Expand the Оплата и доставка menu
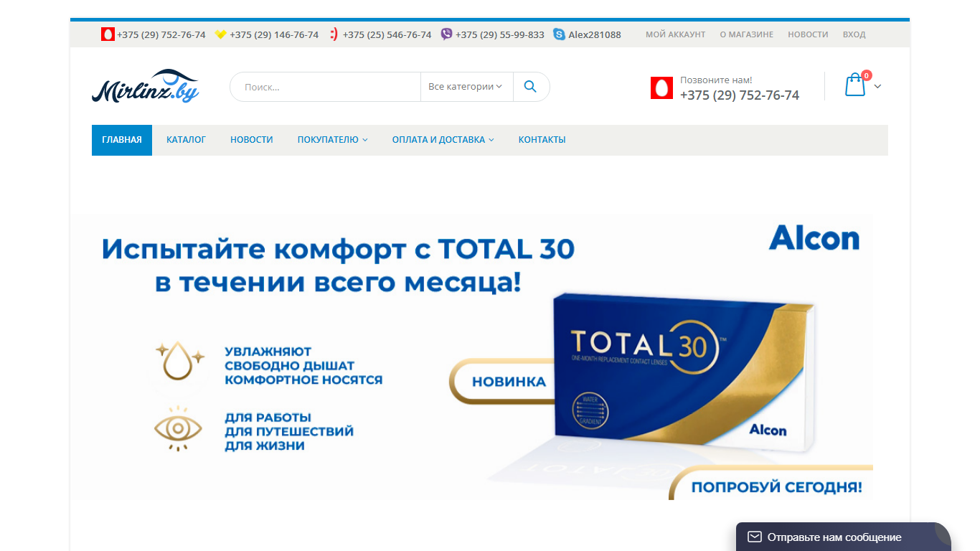This screenshot has width=980, height=551. [443, 140]
